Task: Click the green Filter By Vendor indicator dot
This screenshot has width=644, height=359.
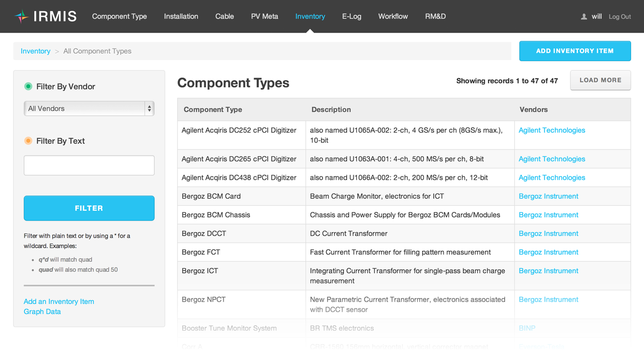Action: click(x=28, y=87)
